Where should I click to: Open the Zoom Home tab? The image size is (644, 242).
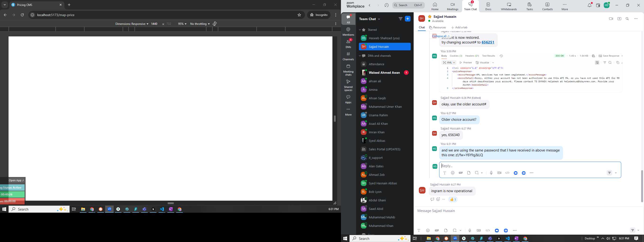tap(435, 6)
